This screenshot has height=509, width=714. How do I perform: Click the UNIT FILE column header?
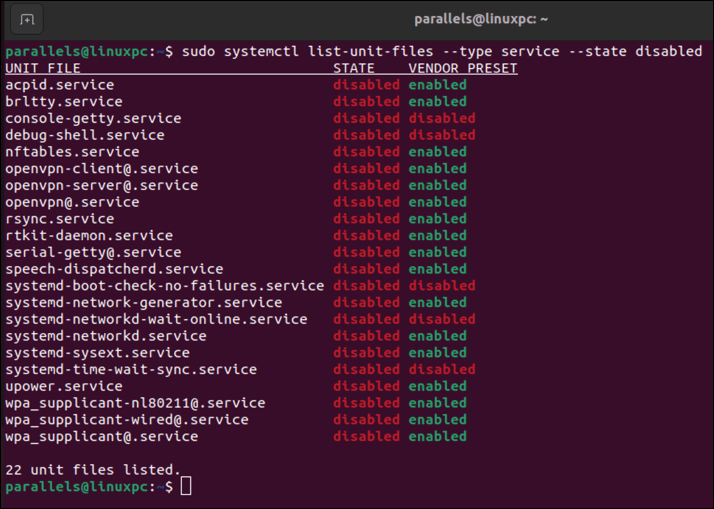click(43, 68)
